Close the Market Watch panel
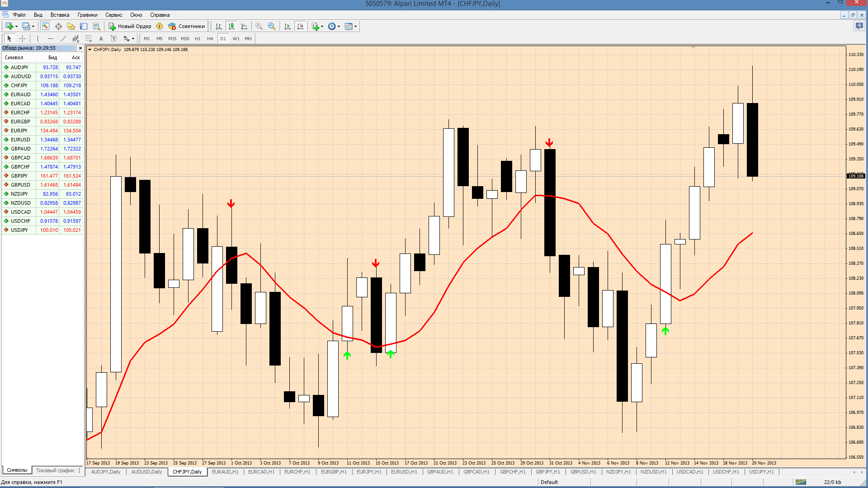This screenshot has height=488, width=868. [x=80, y=48]
